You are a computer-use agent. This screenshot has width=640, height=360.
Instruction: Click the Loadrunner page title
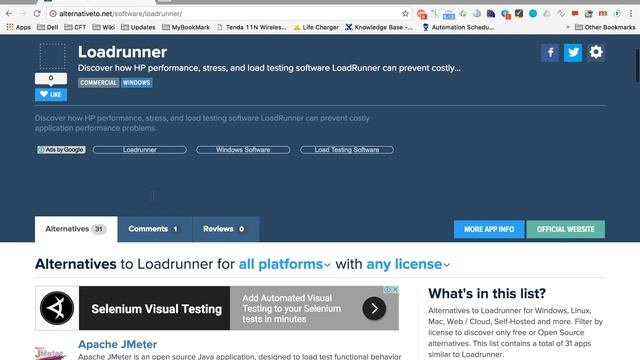[x=122, y=52]
